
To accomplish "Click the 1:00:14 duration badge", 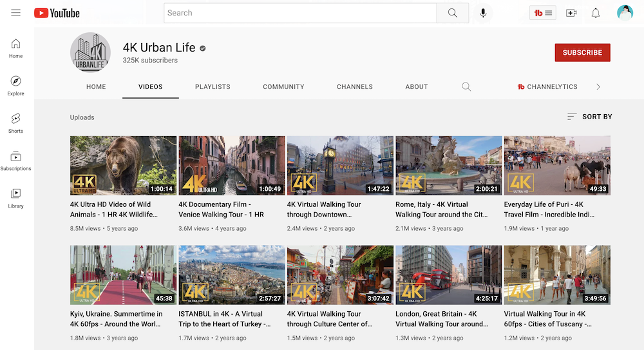I will click(162, 189).
